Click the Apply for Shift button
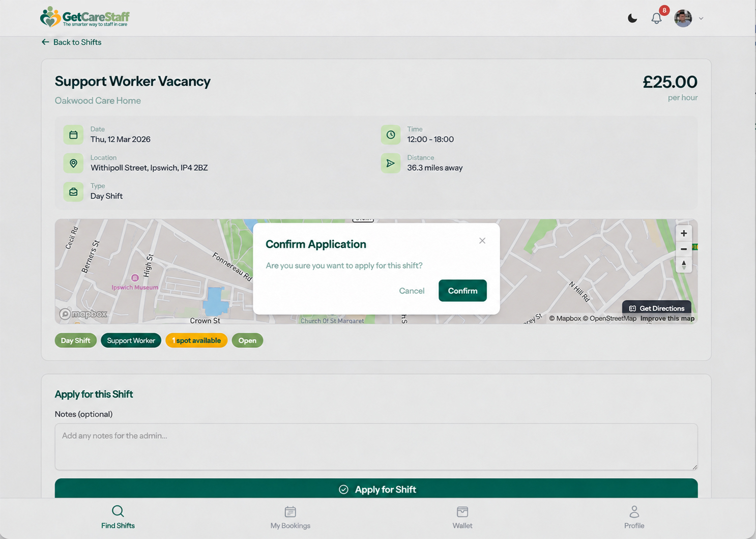 click(376, 489)
